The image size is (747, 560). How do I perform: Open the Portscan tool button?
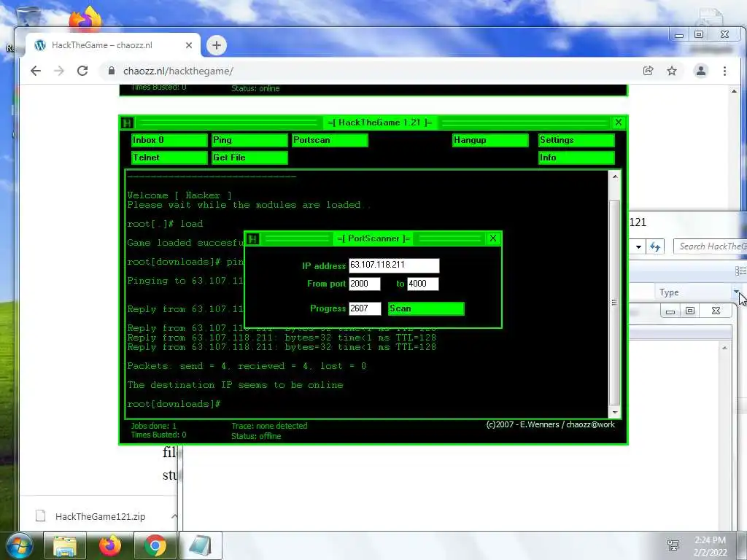(x=330, y=140)
